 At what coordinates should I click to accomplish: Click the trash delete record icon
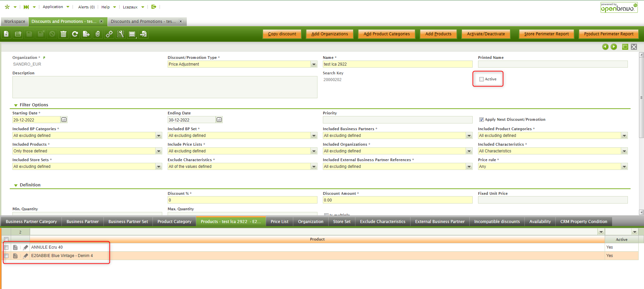[63, 34]
